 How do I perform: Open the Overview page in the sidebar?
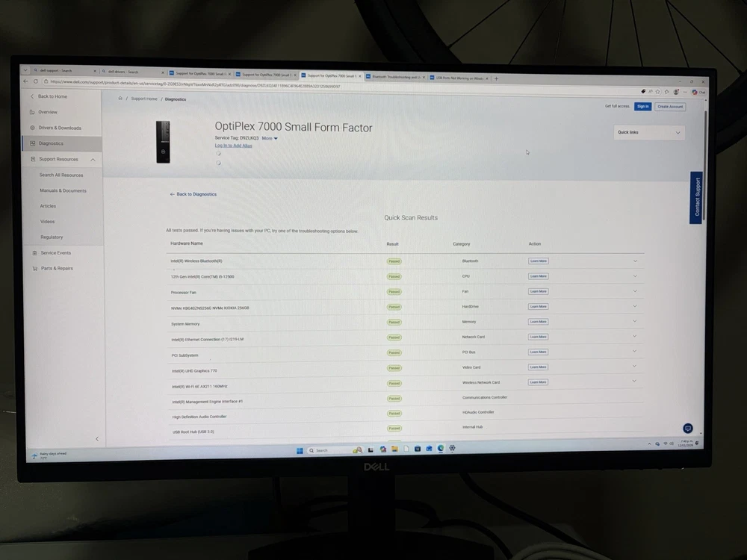[48, 112]
